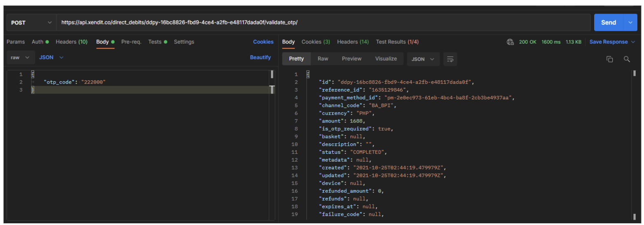The image size is (644, 225).
Task: Click the Beautify link
Action: [260, 57]
